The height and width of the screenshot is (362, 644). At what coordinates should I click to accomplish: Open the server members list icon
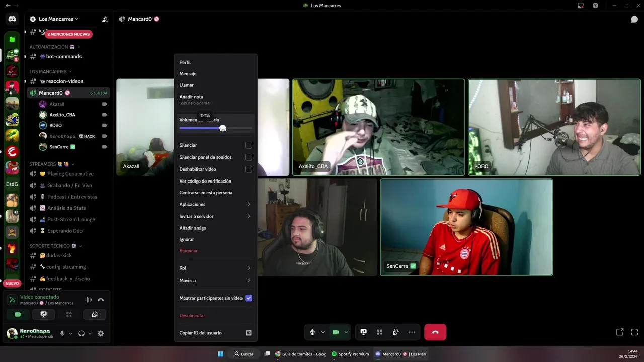[x=105, y=19]
